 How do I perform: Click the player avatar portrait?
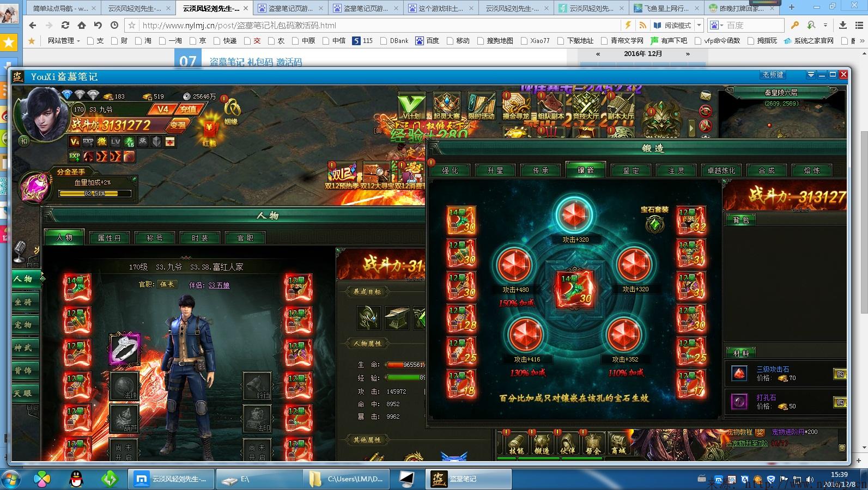pyautogui.click(x=44, y=113)
